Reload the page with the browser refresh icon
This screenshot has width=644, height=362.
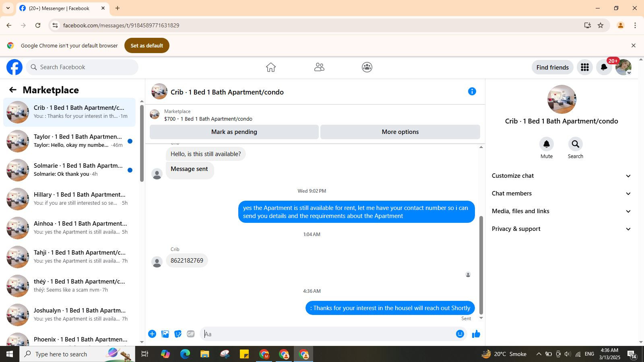[x=38, y=25]
